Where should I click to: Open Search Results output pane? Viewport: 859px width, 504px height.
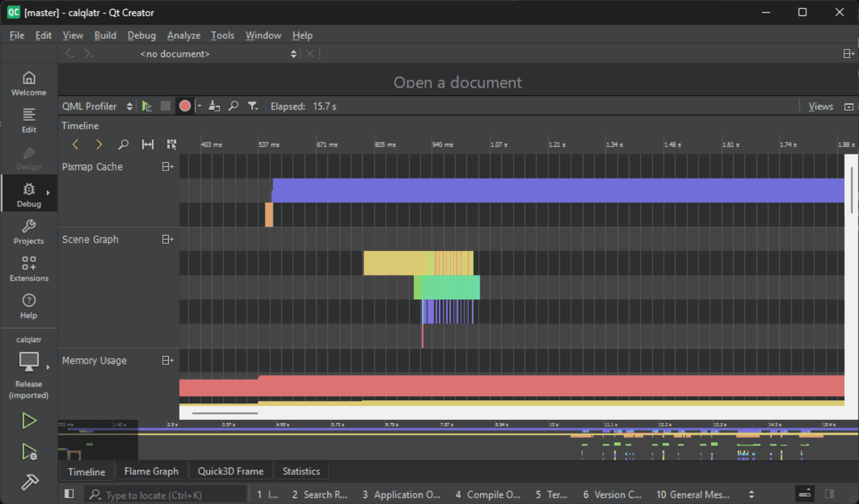[x=320, y=494]
